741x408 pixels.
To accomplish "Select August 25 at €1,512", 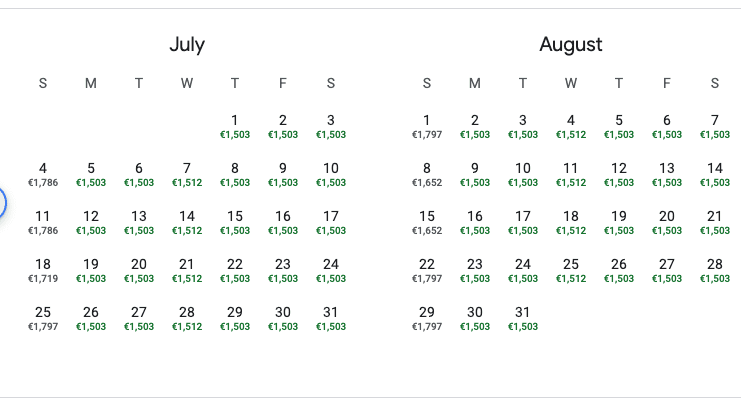I will pyautogui.click(x=571, y=271).
